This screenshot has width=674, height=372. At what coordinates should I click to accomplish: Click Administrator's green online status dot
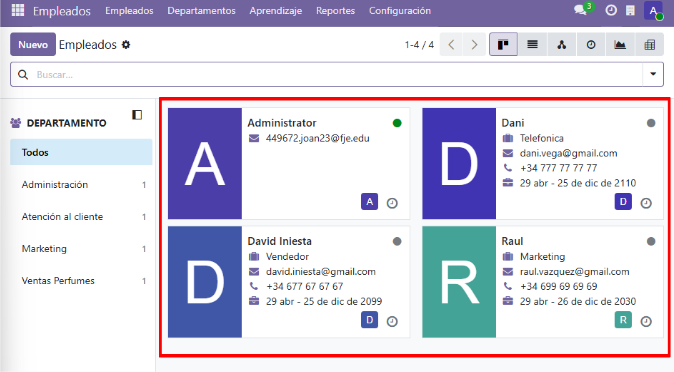tap(397, 123)
